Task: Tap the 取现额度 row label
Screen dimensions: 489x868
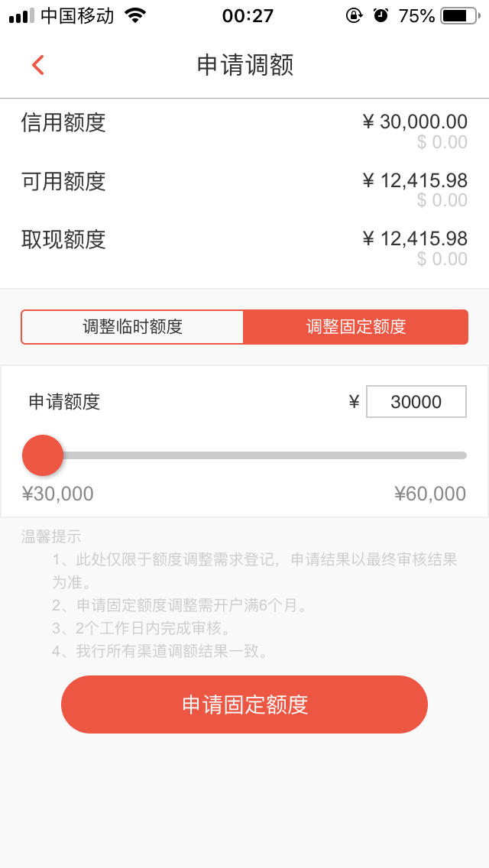Action: point(63,240)
